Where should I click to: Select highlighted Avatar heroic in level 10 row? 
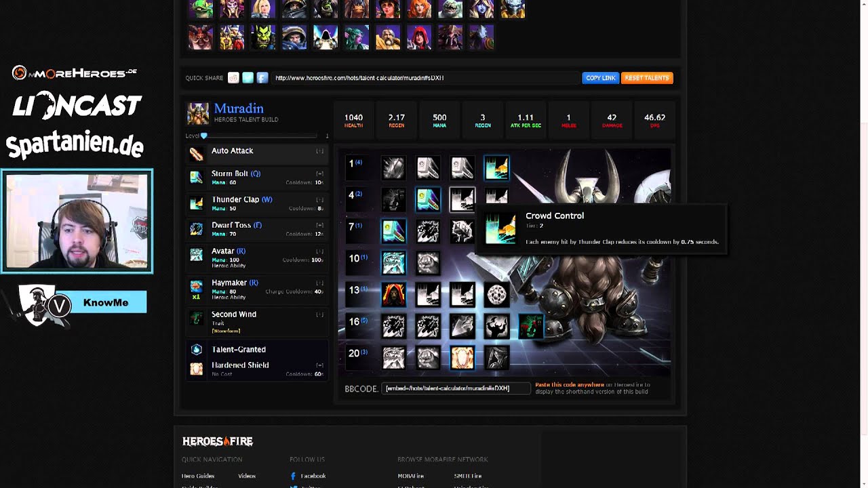click(393, 262)
